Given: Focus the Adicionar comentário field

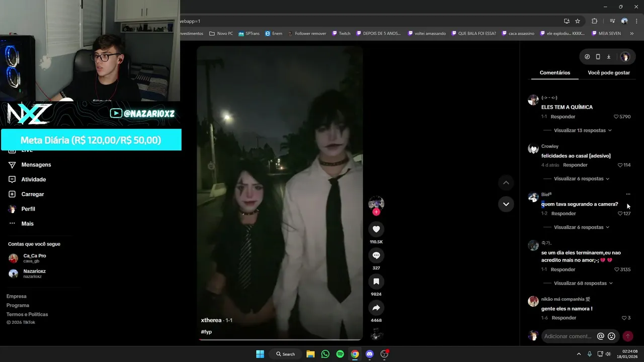Looking at the screenshot, I should [x=568, y=336].
